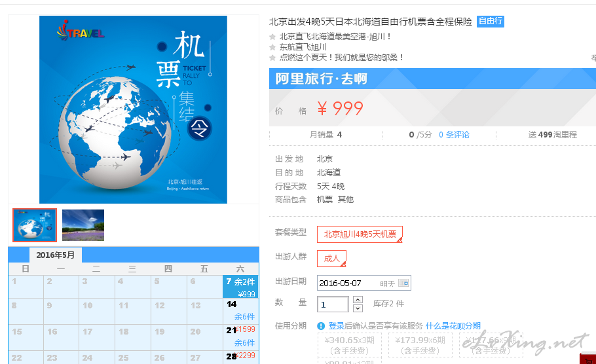Click the 出游日期 date field 2016-05-07

point(363,283)
